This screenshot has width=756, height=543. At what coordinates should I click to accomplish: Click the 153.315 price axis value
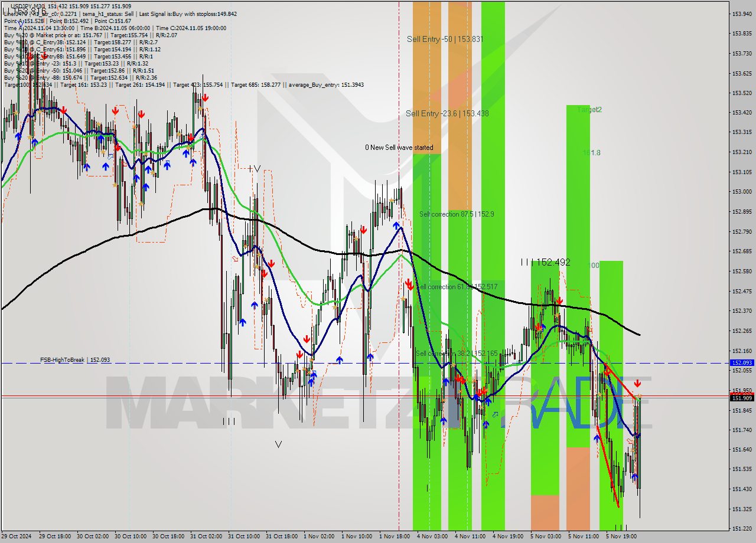click(742, 132)
